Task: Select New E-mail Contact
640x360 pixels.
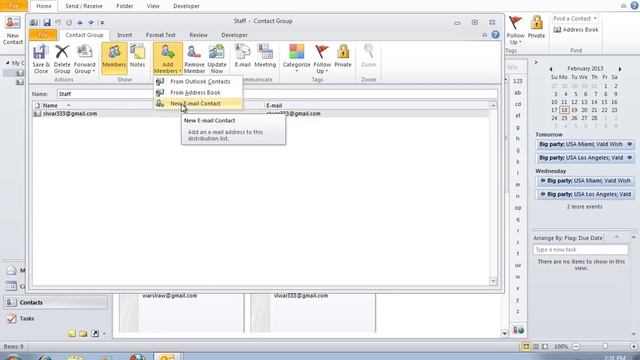Action: click(x=198, y=104)
